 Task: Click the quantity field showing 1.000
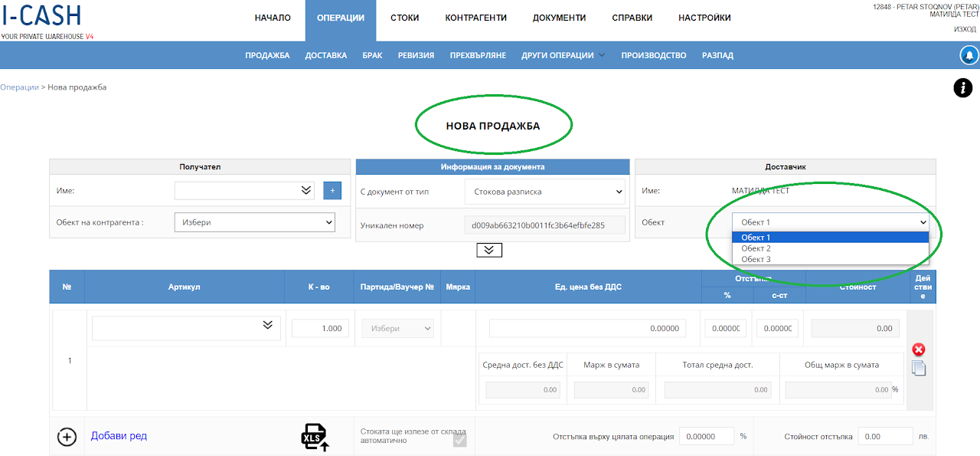(x=320, y=328)
